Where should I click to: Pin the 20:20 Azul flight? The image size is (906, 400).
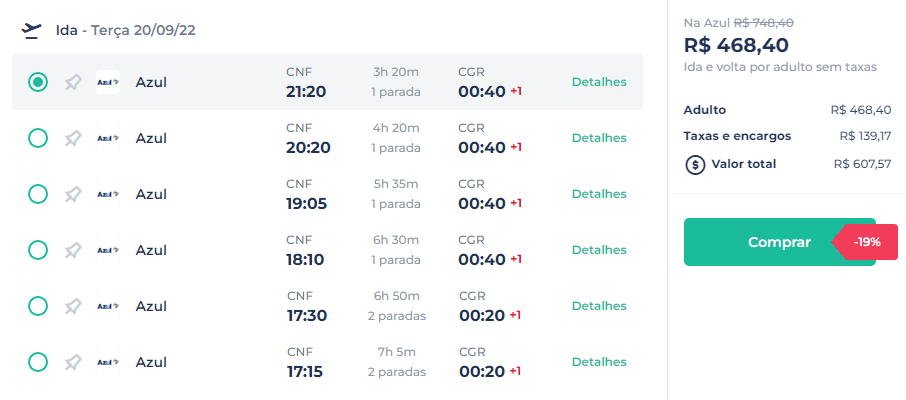(73, 138)
